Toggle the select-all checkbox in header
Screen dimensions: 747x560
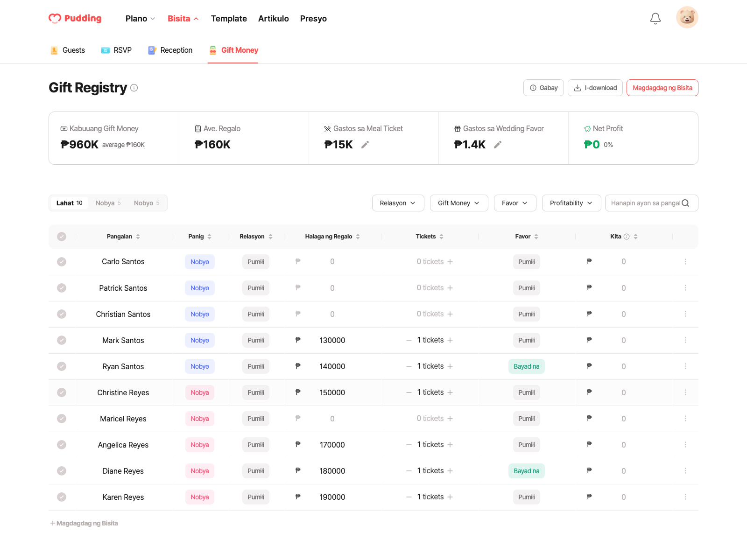click(x=62, y=237)
